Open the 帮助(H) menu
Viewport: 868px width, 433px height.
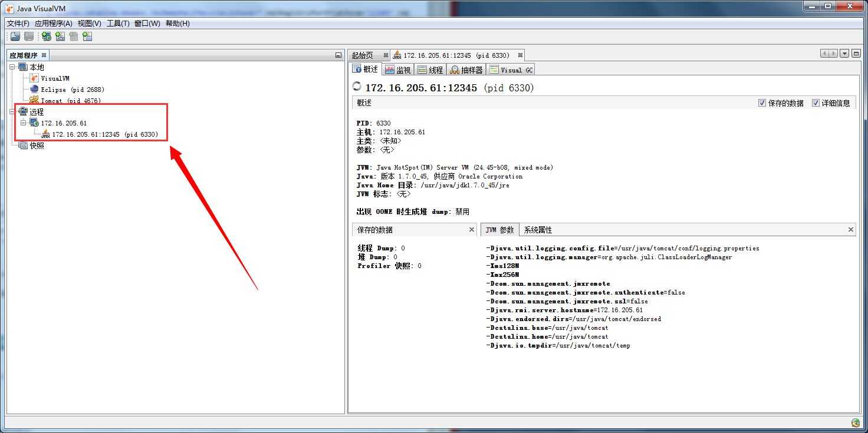point(177,24)
